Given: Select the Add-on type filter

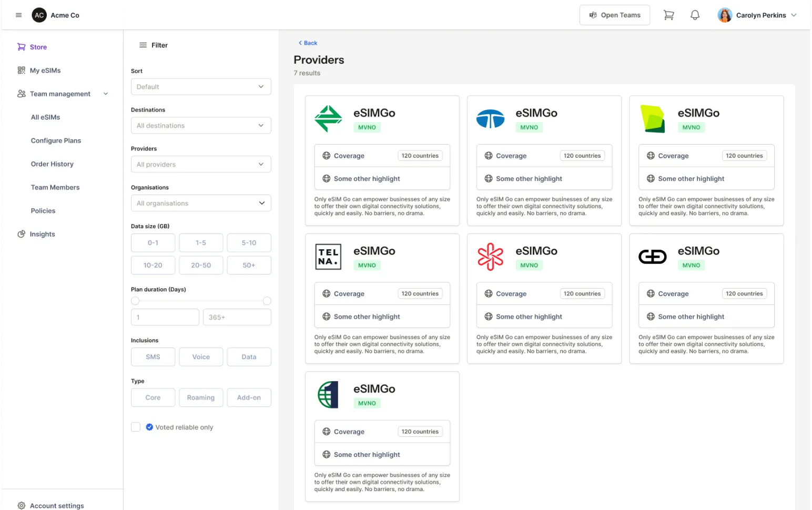Looking at the screenshot, I should point(249,398).
